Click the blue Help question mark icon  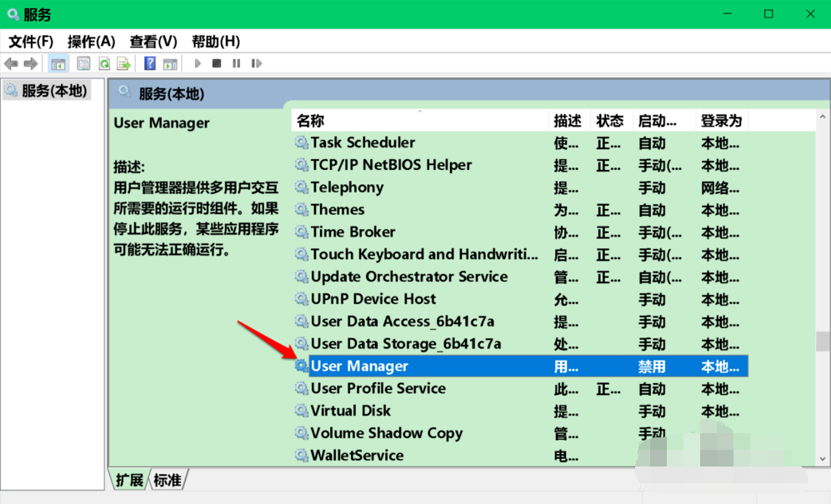[x=148, y=63]
